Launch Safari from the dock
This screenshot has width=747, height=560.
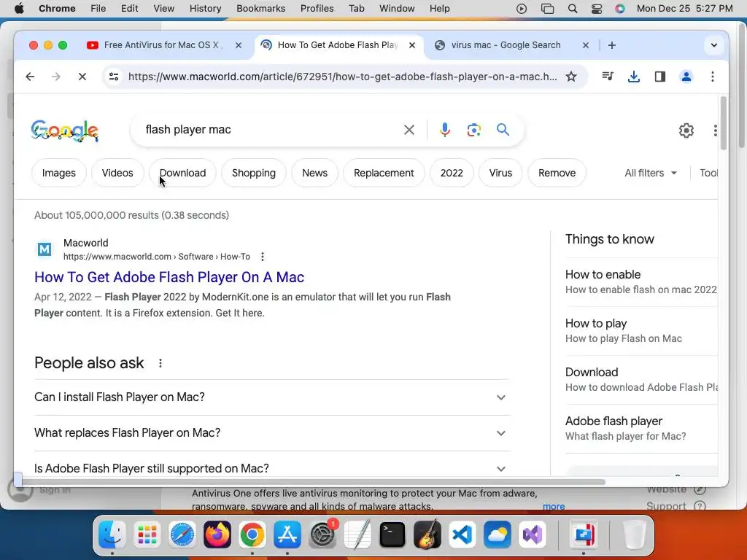[x=182, y=534]
